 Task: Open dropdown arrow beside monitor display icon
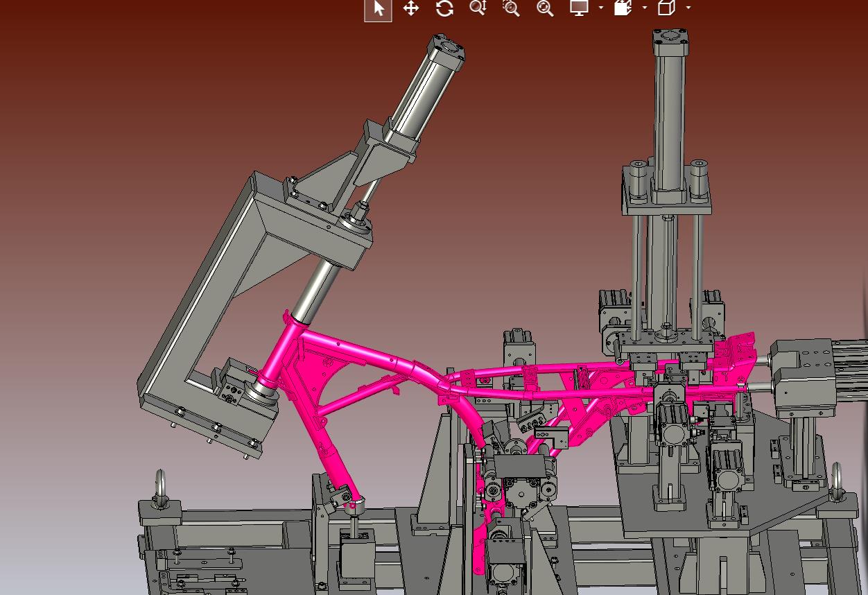click(600, 8)
